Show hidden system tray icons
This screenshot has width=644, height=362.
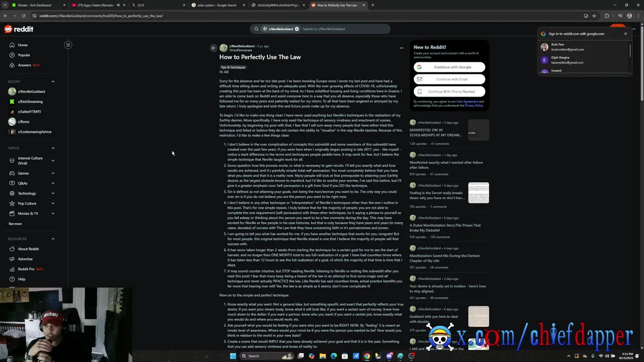(x=568, y=356)
